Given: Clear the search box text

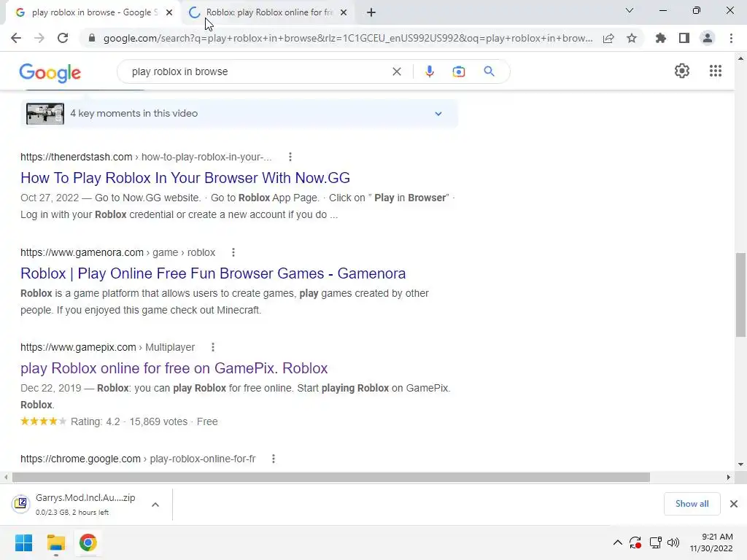Looking at the screenshot, I should coord(396,71).
